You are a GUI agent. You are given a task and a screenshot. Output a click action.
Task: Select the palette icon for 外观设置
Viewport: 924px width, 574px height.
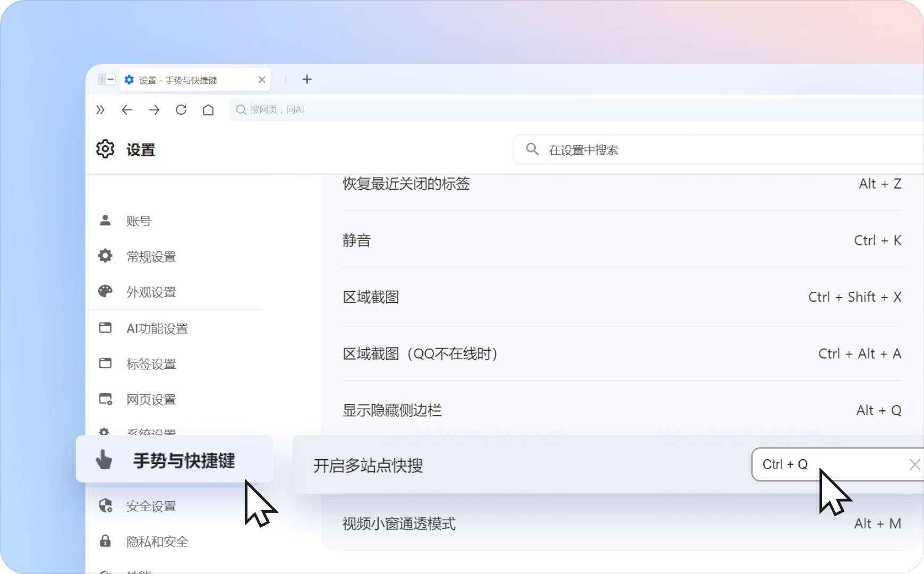point(105,291)
